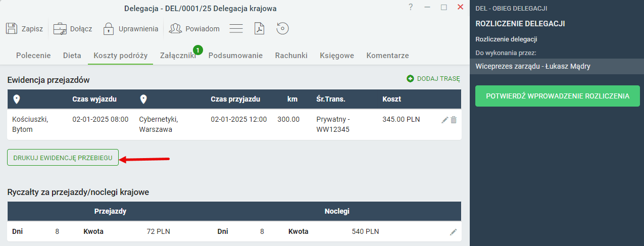Go to the Załączniki tab

pos(178,56)
